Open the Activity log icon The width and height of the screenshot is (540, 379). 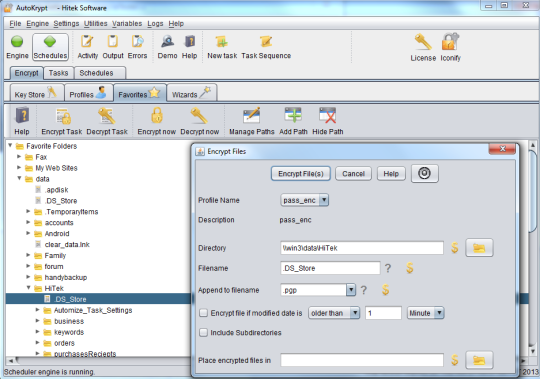(x=87, y=42)
